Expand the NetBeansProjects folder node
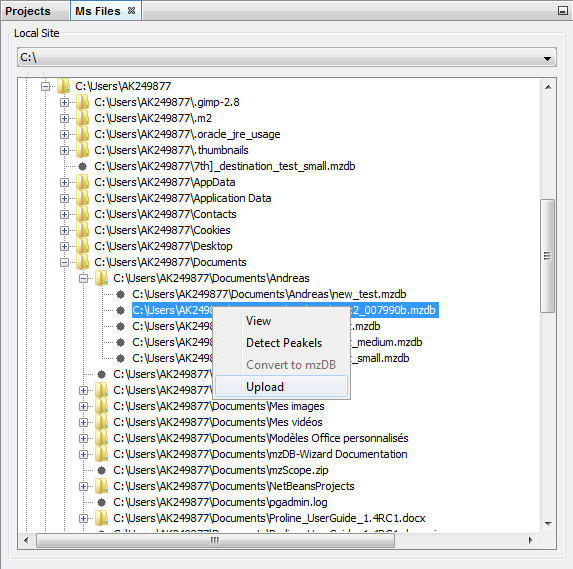Screen dimensions: 573x569 [83, 486]
